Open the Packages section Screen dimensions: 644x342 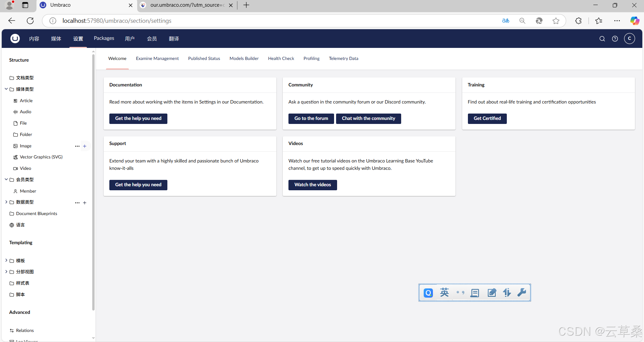click(x=104, y=39)
